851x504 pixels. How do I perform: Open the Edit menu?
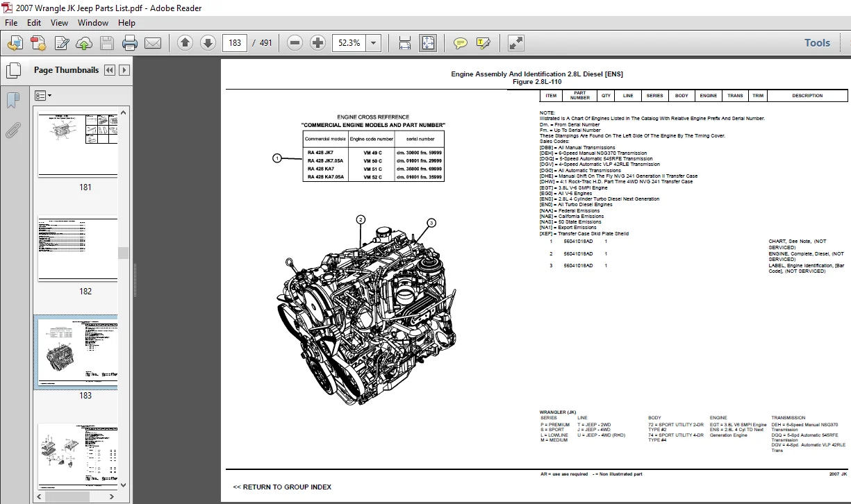pyautogui.click(x=34, y=22)
